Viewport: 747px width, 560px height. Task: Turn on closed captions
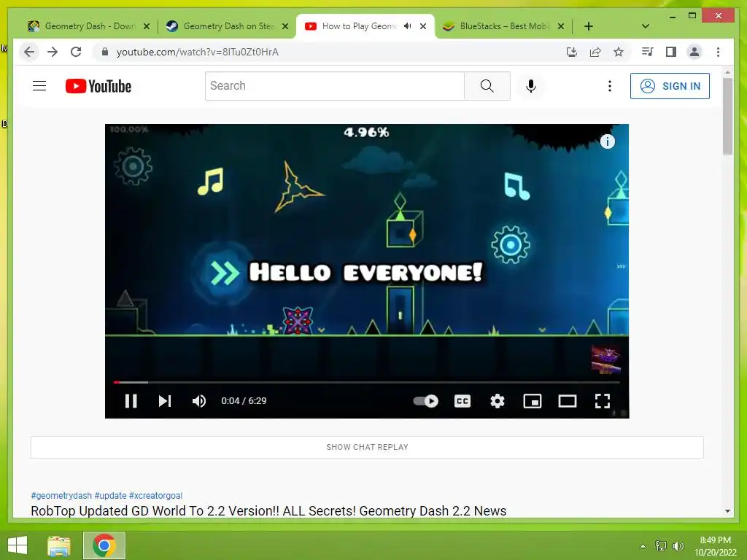[x=462, y=401]
